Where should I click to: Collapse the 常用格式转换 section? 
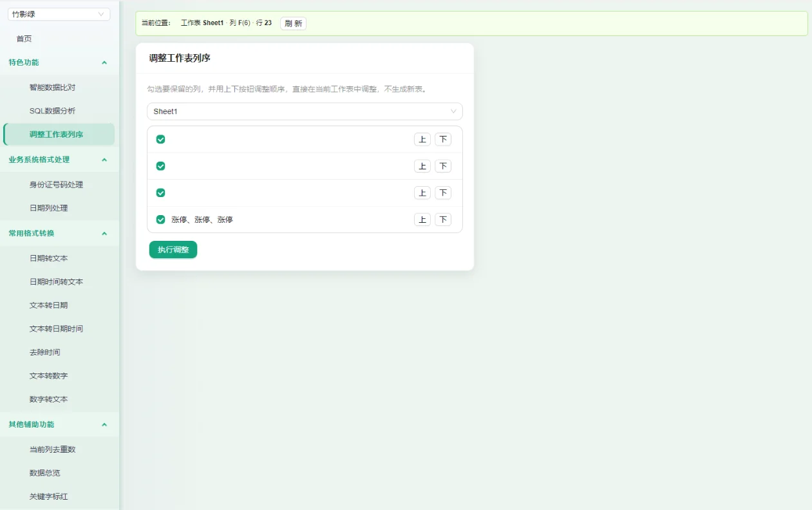point(59,233)
